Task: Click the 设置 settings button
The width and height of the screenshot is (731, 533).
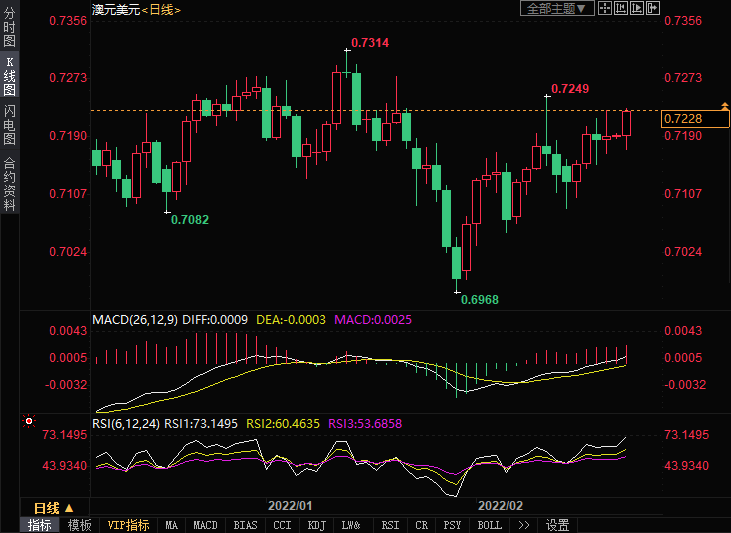Action: 558,525
